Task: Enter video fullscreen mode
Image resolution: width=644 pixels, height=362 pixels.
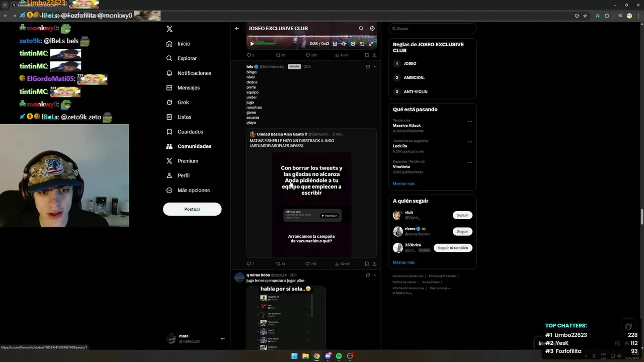Action: [x=371, y=44]
